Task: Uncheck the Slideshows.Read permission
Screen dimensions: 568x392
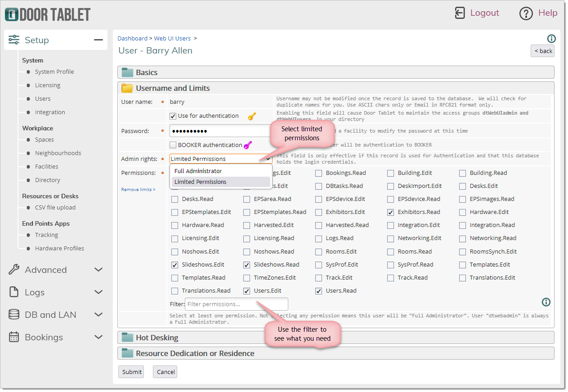Action: [x=246, y=265]
